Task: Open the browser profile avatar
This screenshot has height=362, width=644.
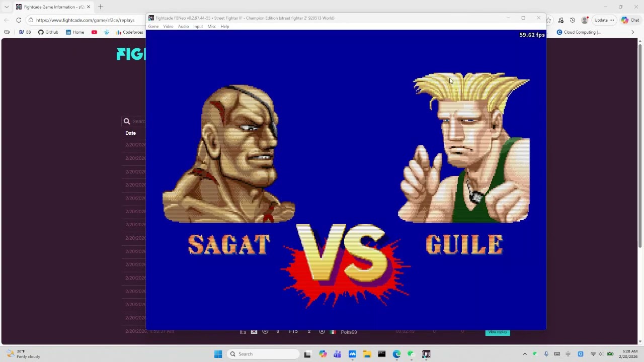Action: tap(585, 20)
